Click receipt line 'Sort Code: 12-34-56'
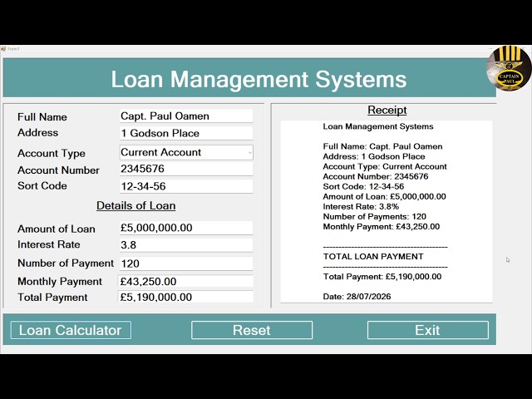The image size is (532, 399). click(363, 186)
